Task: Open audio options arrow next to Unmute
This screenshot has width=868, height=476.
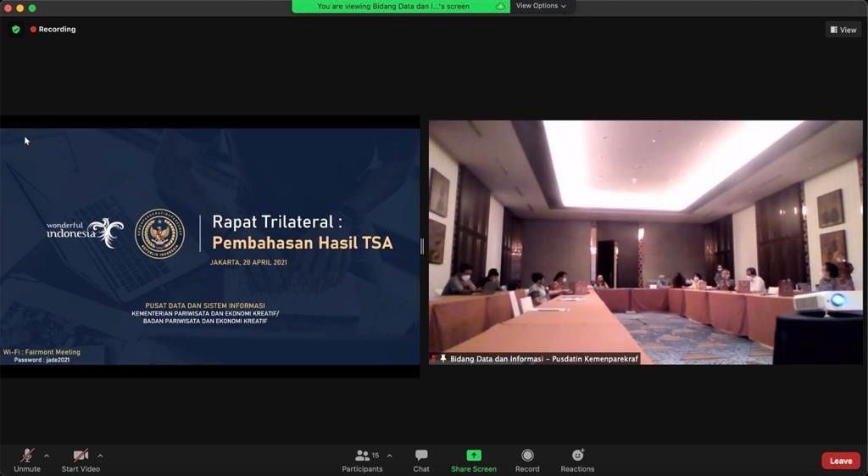Action: pos(47,456)
